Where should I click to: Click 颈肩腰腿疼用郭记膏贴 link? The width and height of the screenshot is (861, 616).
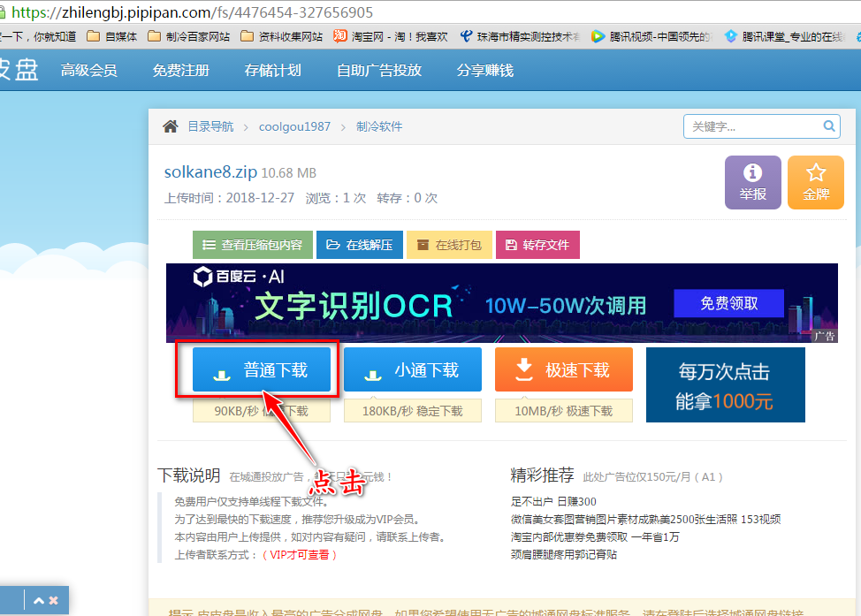tap(564, 554)
